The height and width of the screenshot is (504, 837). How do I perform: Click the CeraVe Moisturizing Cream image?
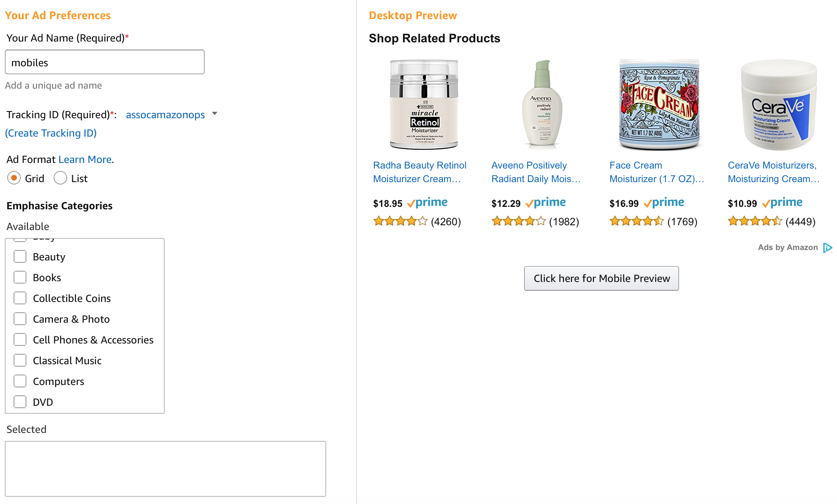778,105
